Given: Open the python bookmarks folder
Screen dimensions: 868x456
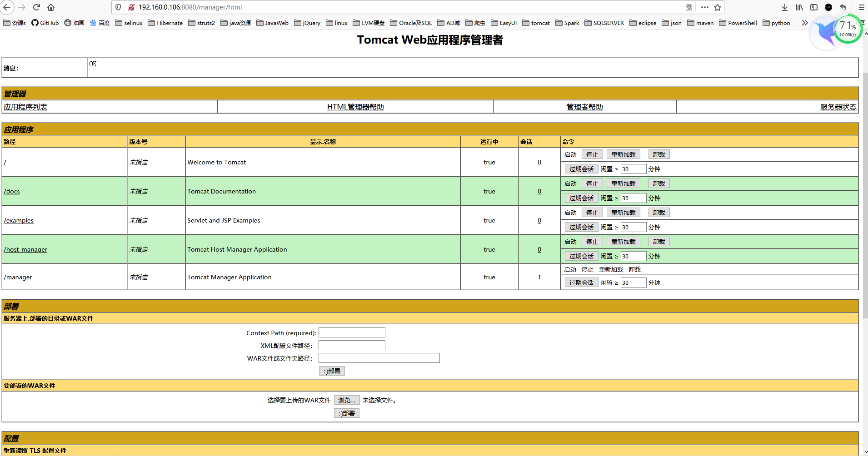Looking at the screenshot, I should point(777,23).
